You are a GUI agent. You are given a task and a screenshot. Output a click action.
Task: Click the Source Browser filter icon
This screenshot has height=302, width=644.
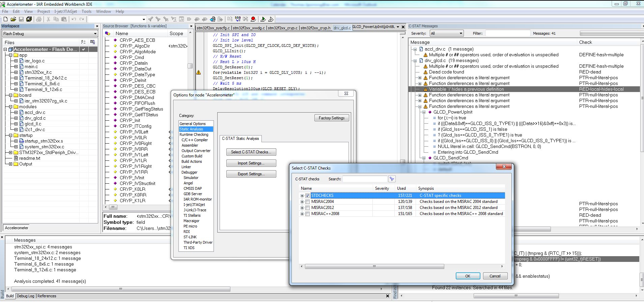pyautogui.click(x=108, y=33)
